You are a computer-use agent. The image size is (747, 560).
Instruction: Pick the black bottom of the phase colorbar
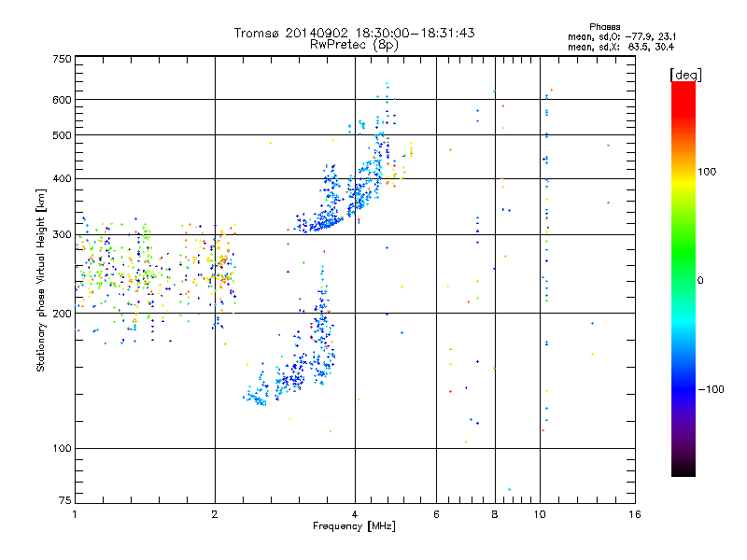point(684,469)
